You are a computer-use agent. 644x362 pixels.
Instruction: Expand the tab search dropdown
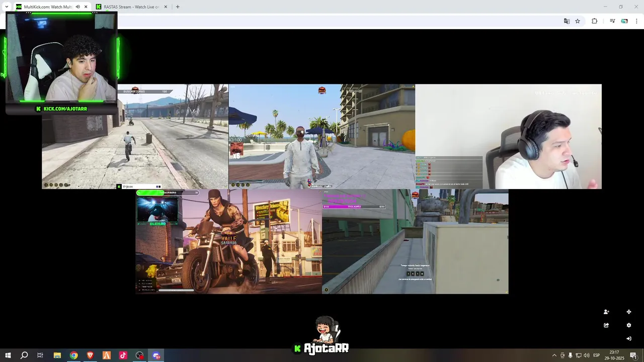pos(6,7)
